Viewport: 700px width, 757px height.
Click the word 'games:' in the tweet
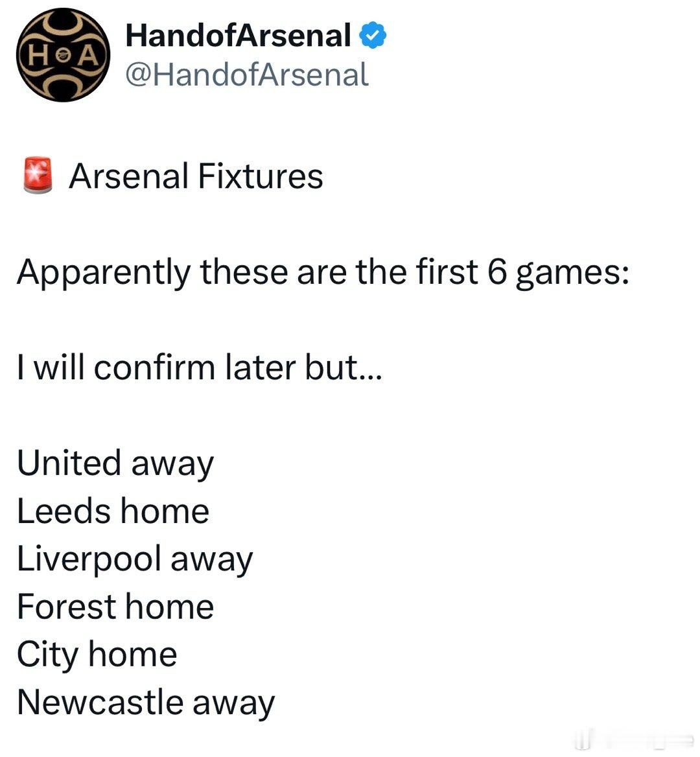pyautogui.click(x=572, y=274)
